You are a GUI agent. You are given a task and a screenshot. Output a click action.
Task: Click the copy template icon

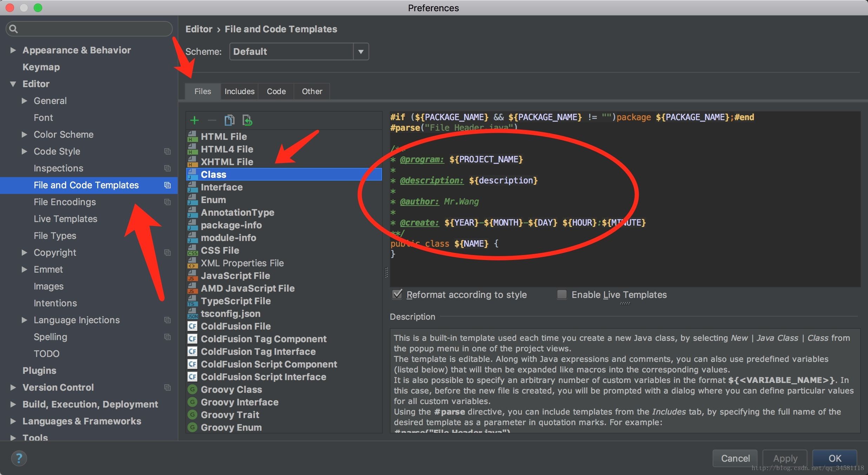pyautogui.click(x=230, y=121)
